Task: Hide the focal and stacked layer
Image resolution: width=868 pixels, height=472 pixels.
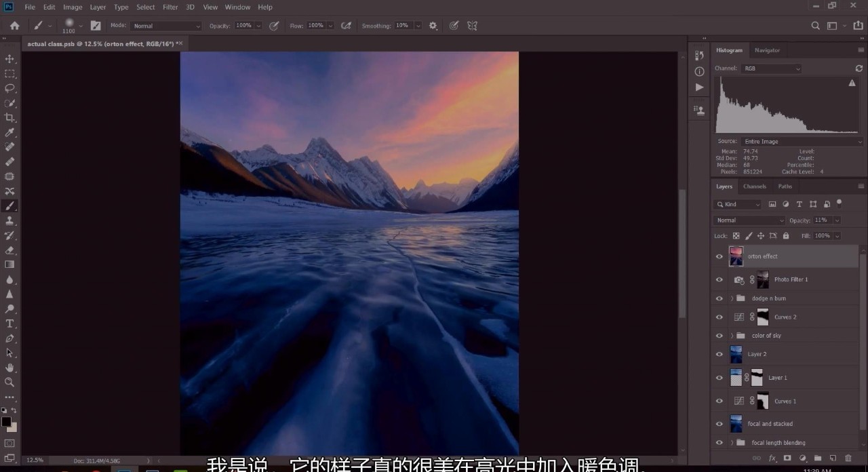Action: 719,424
